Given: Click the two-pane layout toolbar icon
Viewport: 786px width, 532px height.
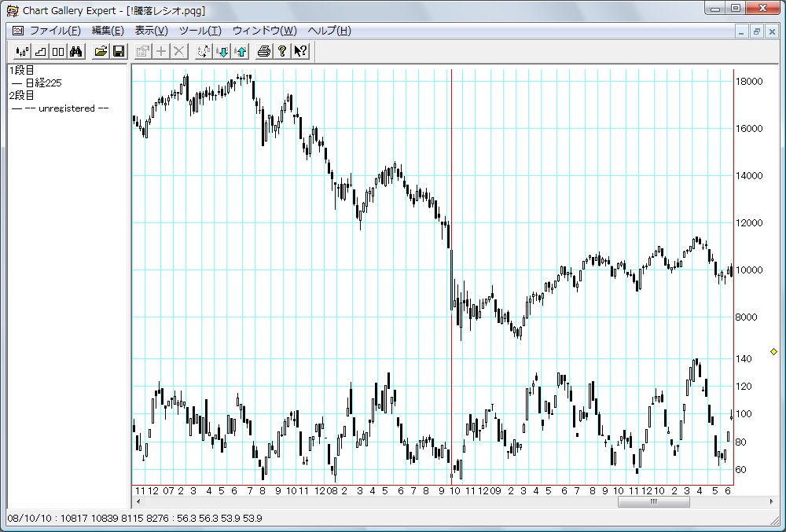Looking at the screenshot, I should coord(58,52).
